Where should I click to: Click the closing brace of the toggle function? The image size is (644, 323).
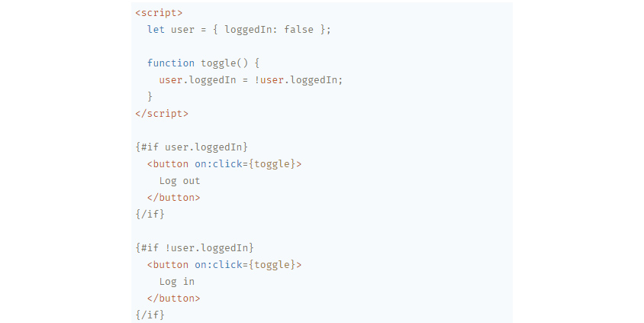(x=150, y=96)
